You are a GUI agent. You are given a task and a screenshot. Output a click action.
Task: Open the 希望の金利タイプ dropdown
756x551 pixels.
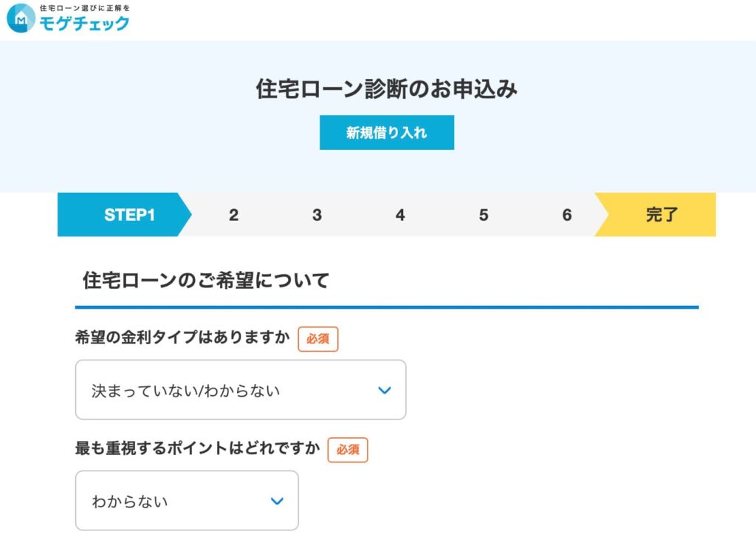[x=240, y=389]
